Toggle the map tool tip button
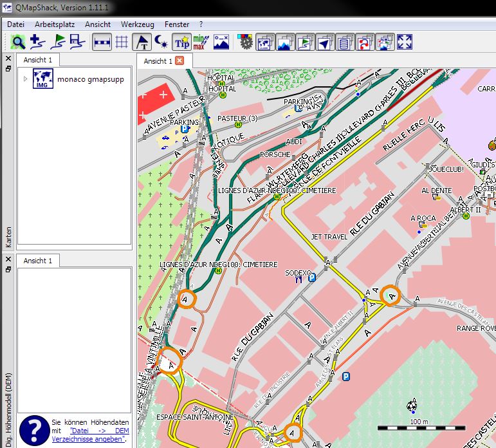 181,42
